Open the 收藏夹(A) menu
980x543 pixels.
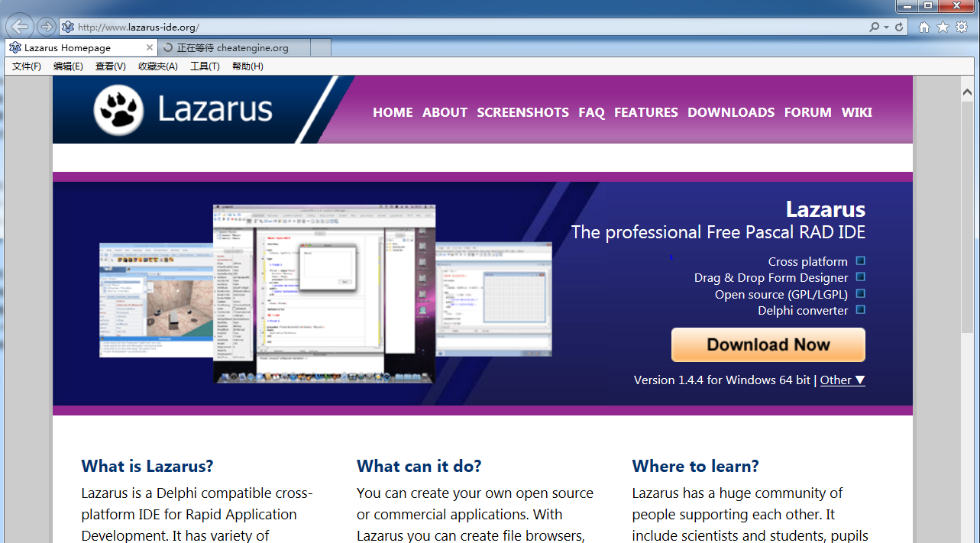pos(158,66)
